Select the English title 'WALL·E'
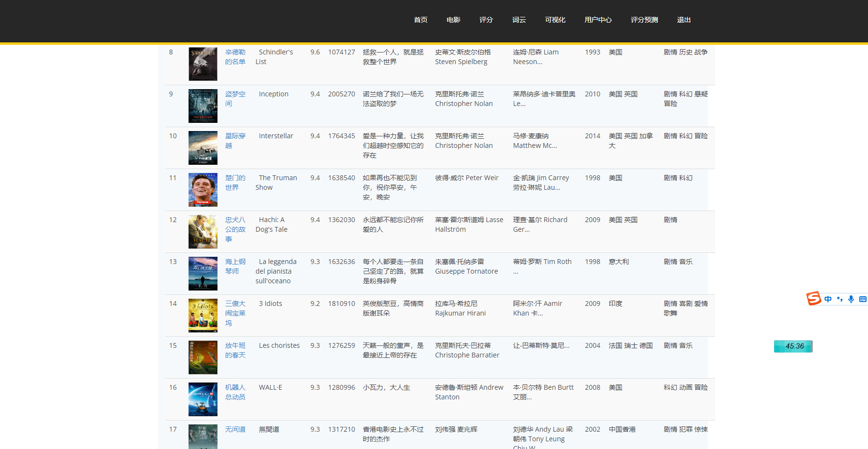Viewport: 868px width, 449px height. tap(271, 387)
